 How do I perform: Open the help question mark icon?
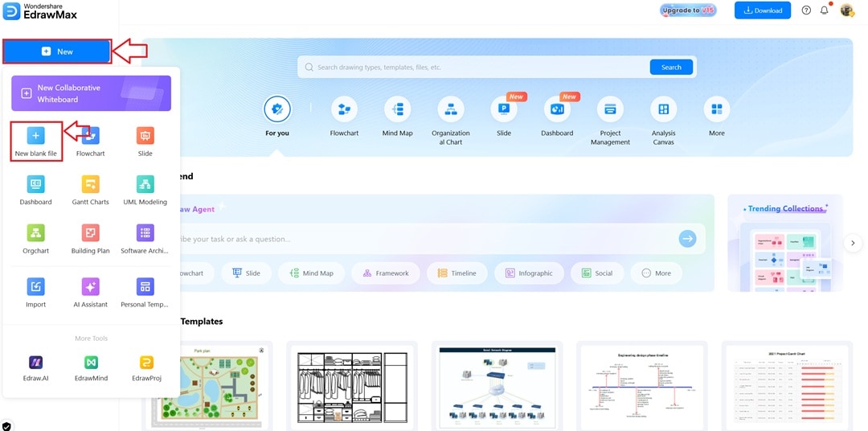(x=806, y=10)
